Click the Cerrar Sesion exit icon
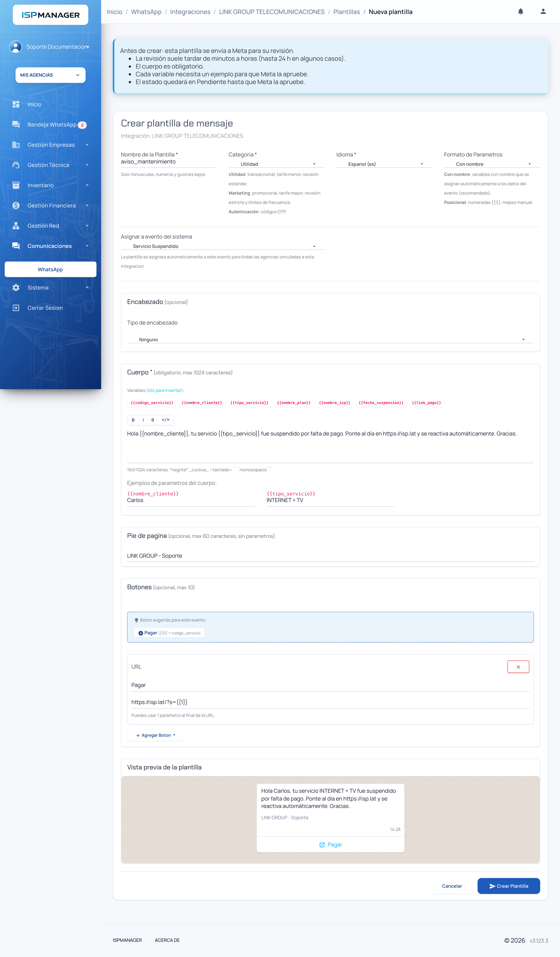 [x=16, y=308]
